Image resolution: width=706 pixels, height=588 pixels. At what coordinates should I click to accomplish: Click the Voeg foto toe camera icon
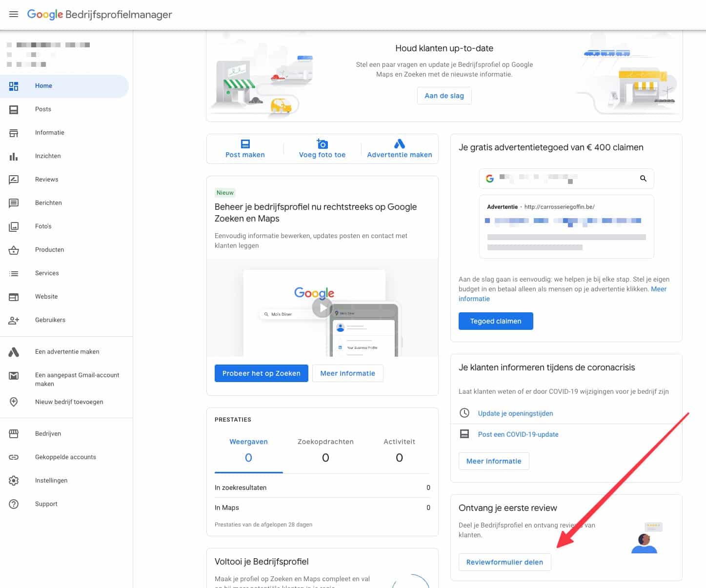[322, 143]
